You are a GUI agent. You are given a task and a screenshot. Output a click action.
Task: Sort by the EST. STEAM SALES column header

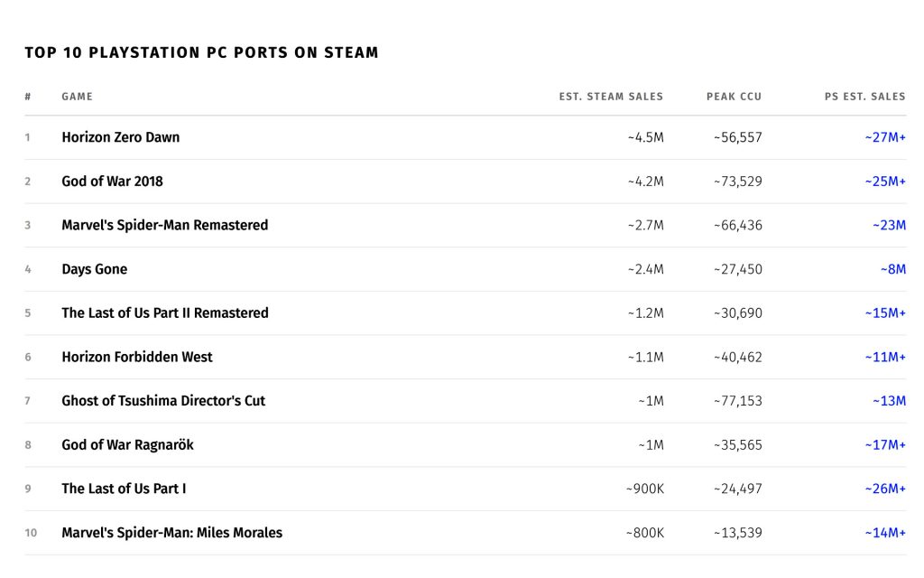pyautogui.click(x=611, y=97)
